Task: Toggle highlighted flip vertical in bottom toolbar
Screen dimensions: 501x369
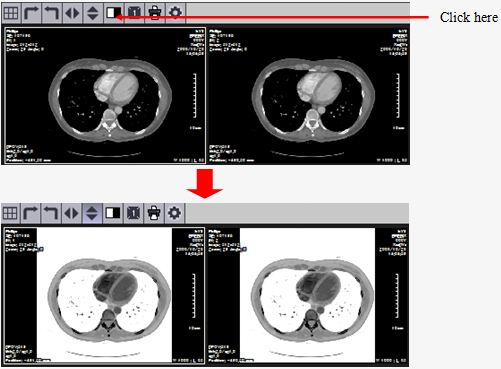Action: coord(92,213)
